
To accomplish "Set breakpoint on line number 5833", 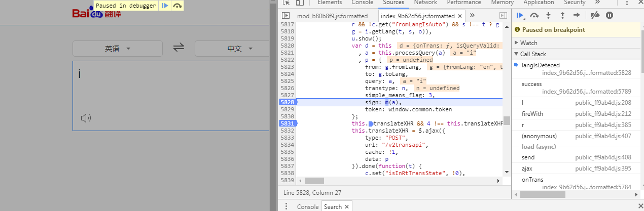I will click(287, 137).
